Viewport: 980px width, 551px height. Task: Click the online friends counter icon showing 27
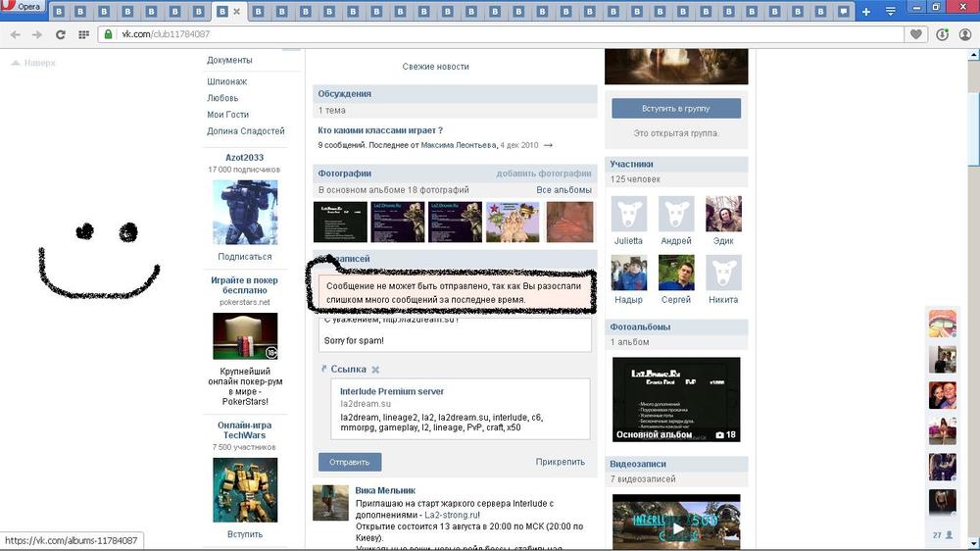pyautogui.click(x=943, y=535)
